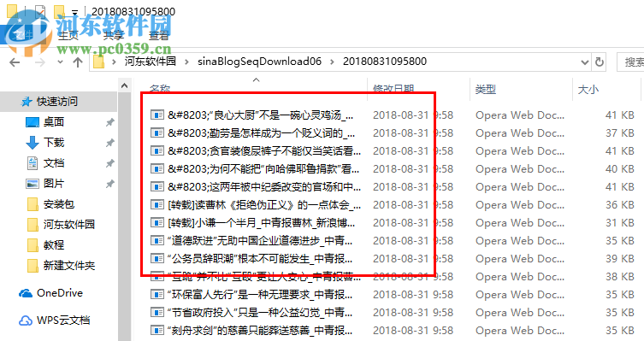Click document icon of 勤劳是怎样成为 file

click(157, 133)
